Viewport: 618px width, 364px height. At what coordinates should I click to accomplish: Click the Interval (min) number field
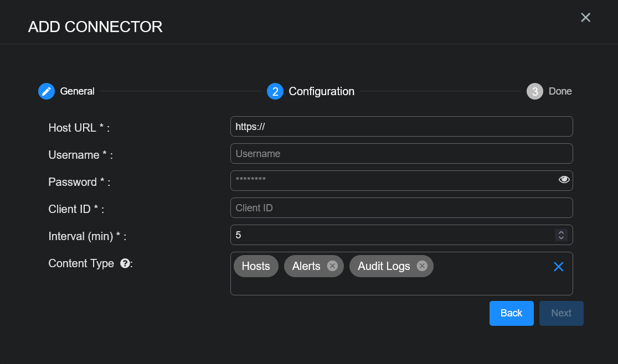[x=388, y=235]
